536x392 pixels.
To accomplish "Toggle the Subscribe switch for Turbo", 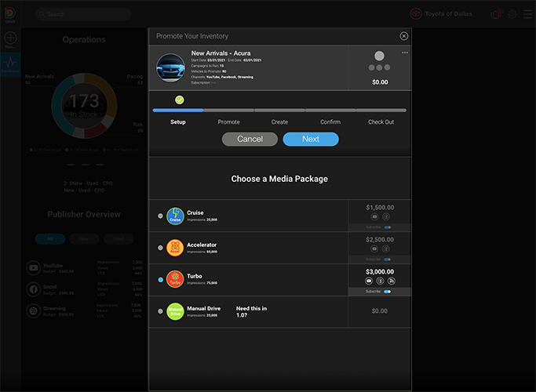I will pos(387,291).
